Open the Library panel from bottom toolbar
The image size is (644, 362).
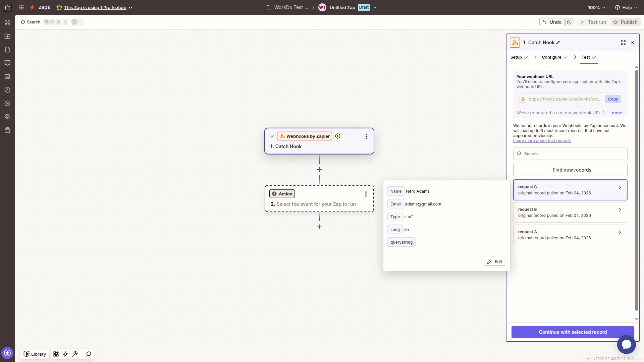34,354
